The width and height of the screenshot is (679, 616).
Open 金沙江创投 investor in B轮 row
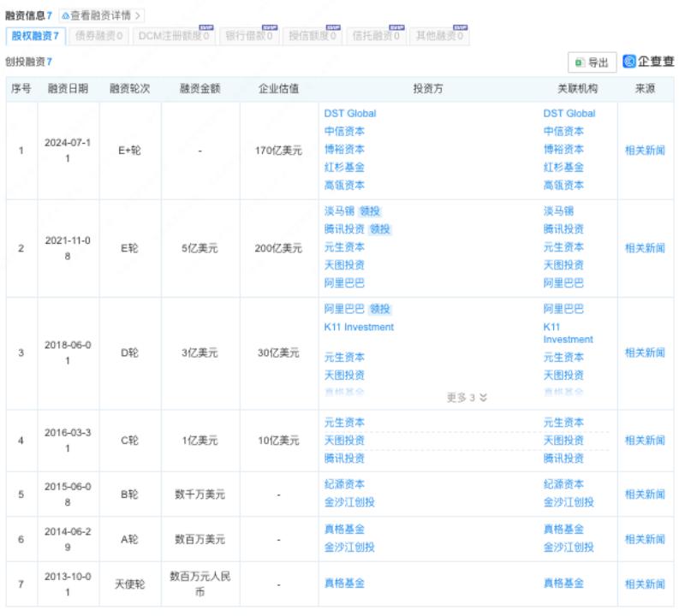[349, 503]
